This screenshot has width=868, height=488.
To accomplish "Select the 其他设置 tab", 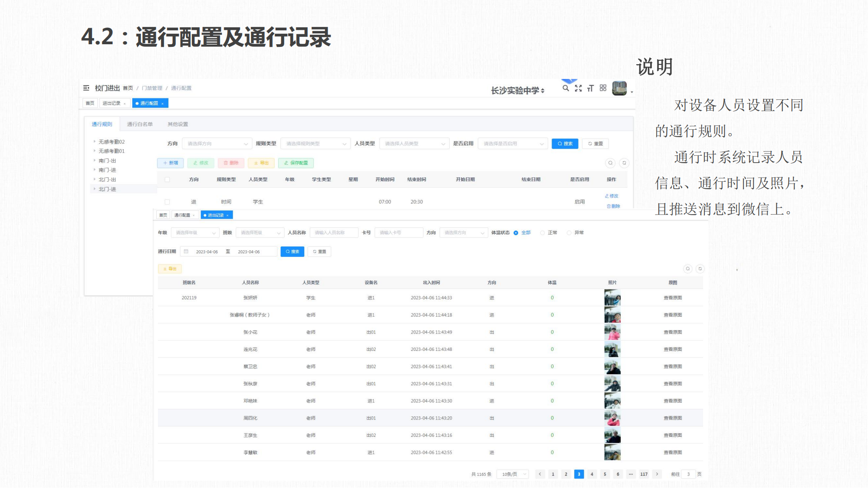I will (x=178, y=124).
